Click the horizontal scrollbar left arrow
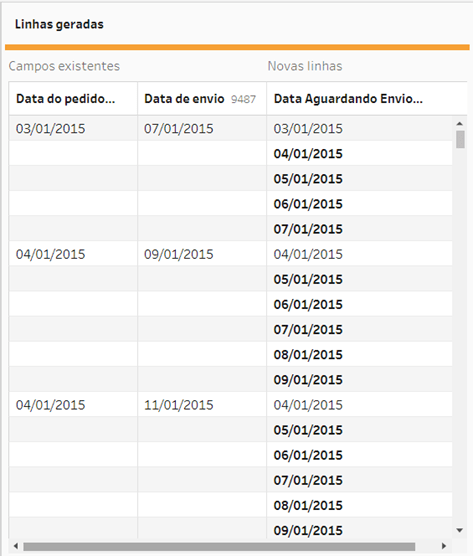Screen dimensions: 473x556 16,546
